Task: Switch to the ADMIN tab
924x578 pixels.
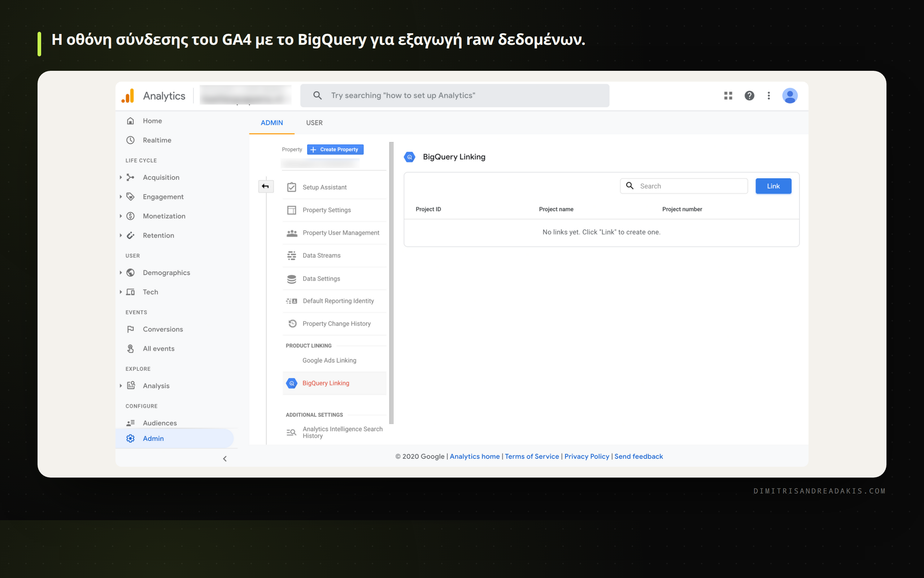Action: 272,123
